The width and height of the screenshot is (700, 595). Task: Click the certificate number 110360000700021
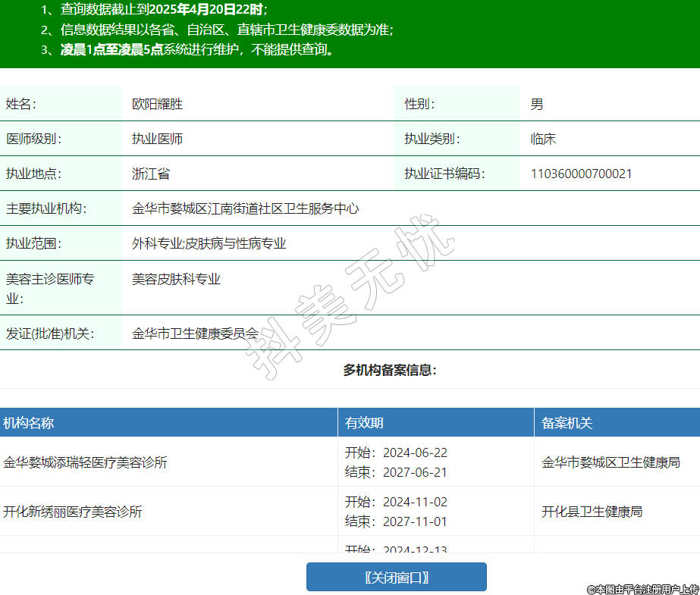(x=581, y=174)
